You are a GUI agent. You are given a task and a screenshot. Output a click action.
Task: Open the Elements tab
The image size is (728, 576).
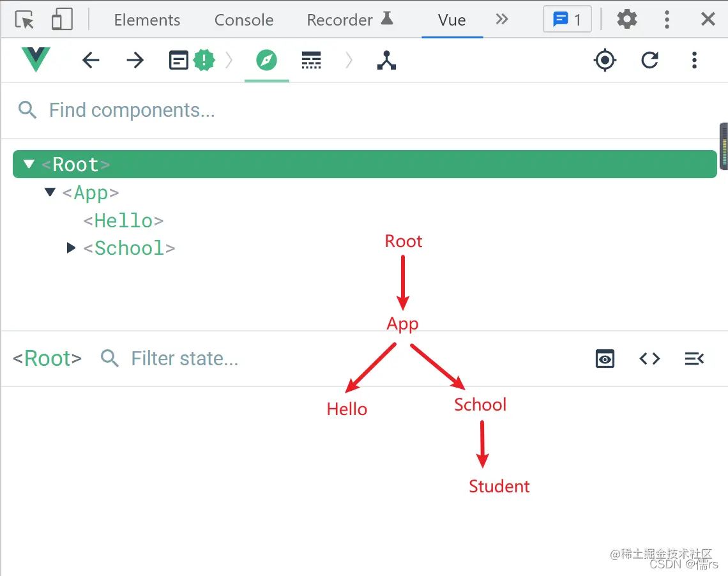(x=147, y=20)
